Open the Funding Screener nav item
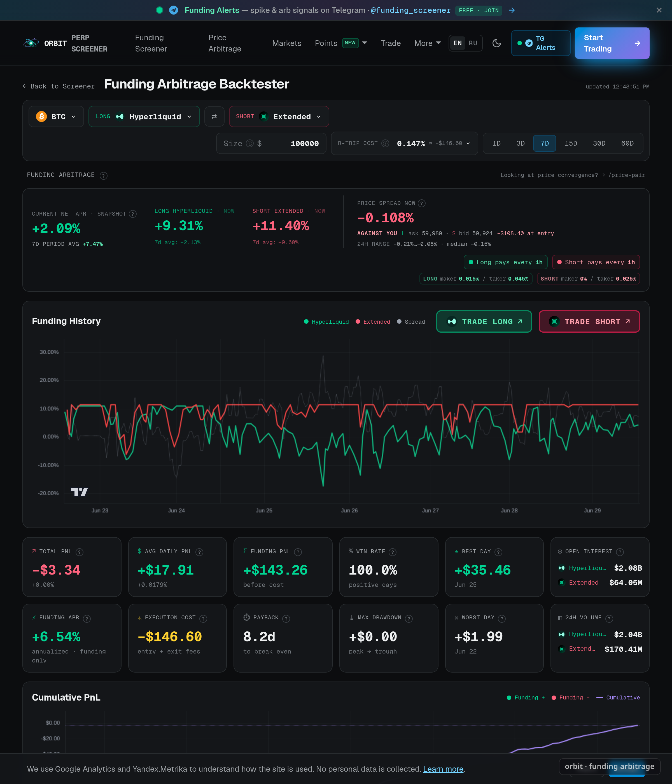The width and height of the screenshot is (672, 784). [x=151, y=43]
